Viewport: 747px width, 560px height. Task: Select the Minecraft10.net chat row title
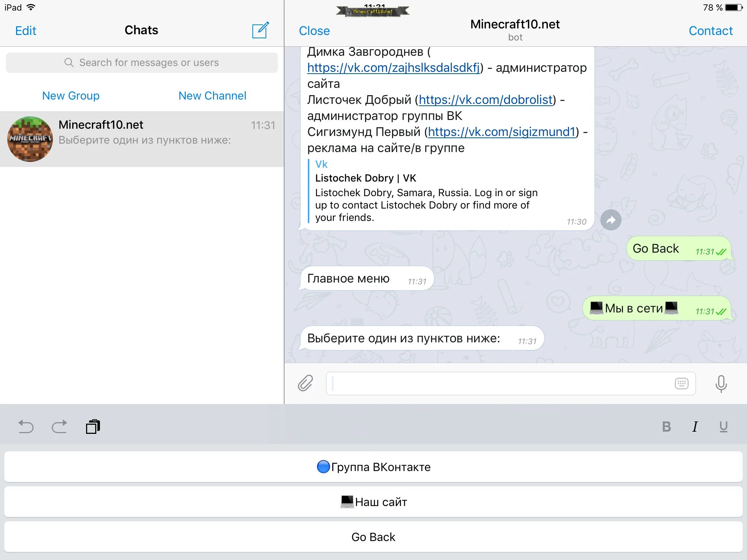click(x=101, y=125)
